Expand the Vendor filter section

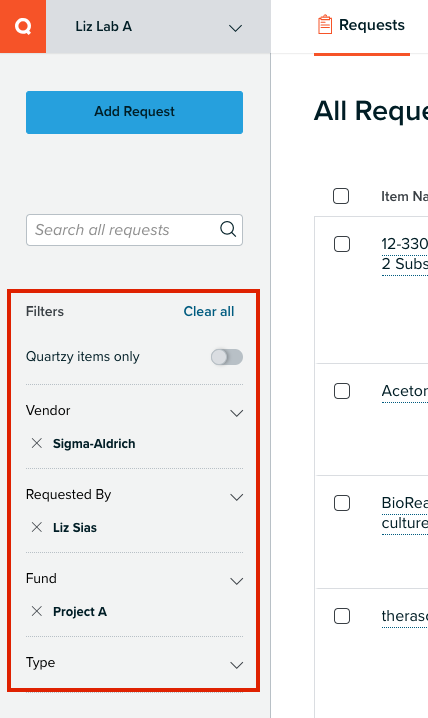click(236, 413)
